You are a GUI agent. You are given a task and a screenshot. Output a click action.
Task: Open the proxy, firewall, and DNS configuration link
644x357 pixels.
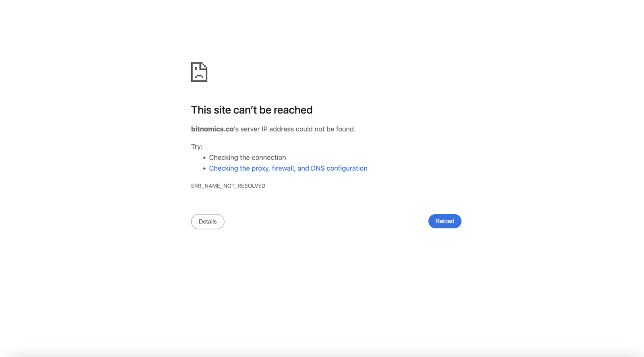point(288,168)
